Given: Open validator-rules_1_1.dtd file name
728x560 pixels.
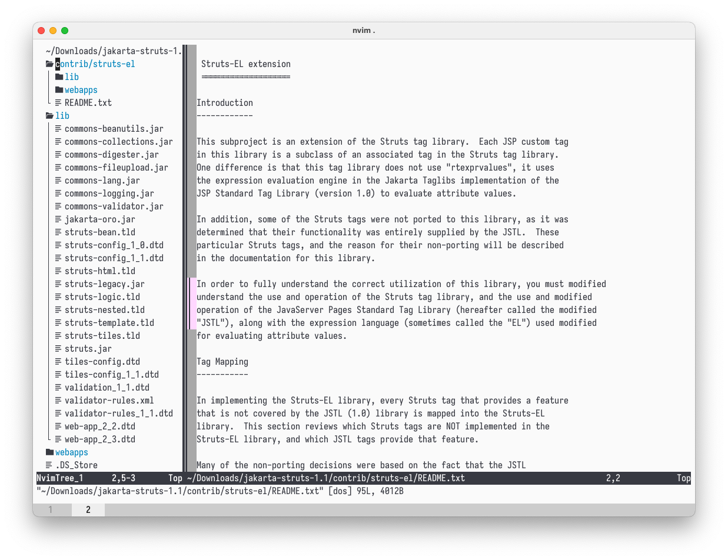Looking at the screenshot, I should 119,414.
